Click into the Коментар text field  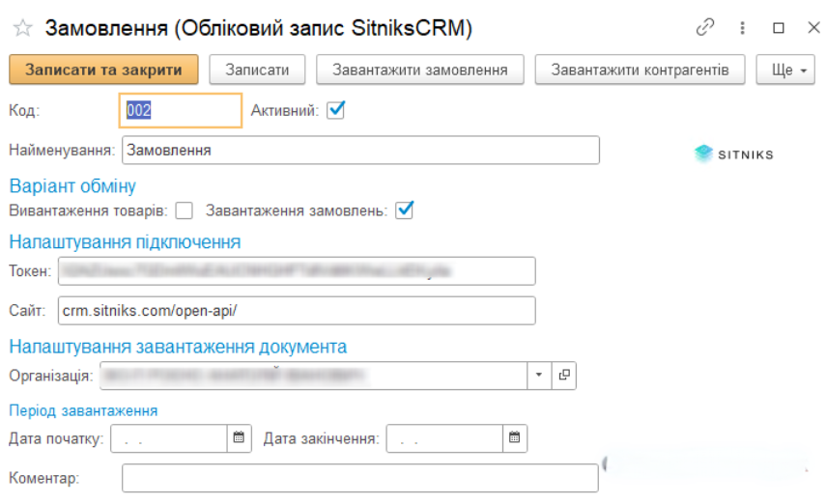pyautogui.click(x=360, y=478)
